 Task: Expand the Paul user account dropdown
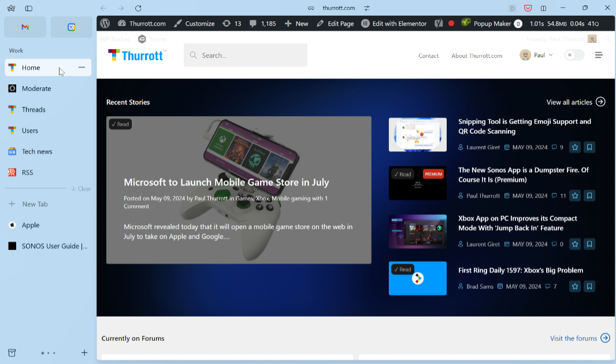[x=536, y=55]
